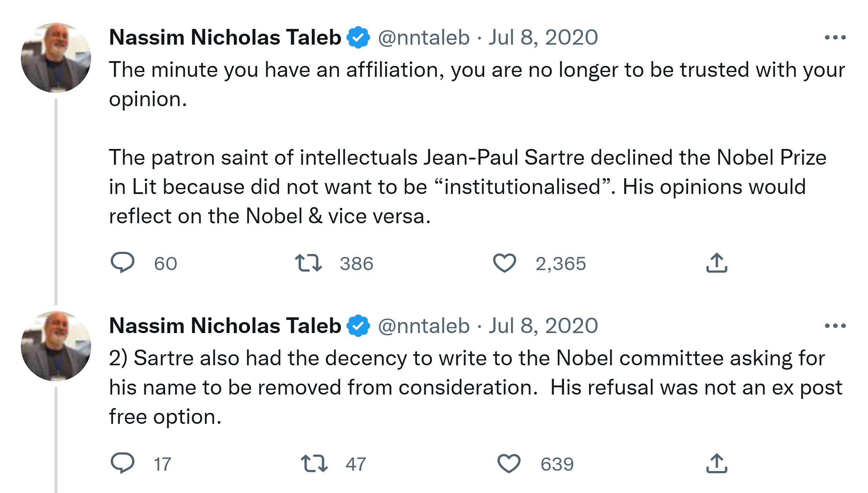Screen dimensions: 868x493
Task: Open the more options menu on second tweet
Action: pyautogui.click(x=835, y=326)
